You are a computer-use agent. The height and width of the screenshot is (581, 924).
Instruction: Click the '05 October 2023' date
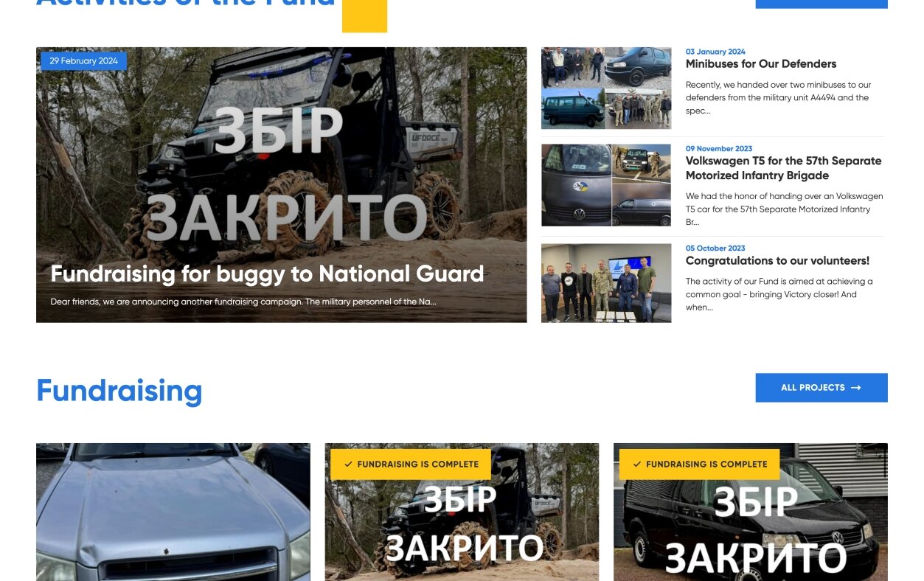[715, 248]
